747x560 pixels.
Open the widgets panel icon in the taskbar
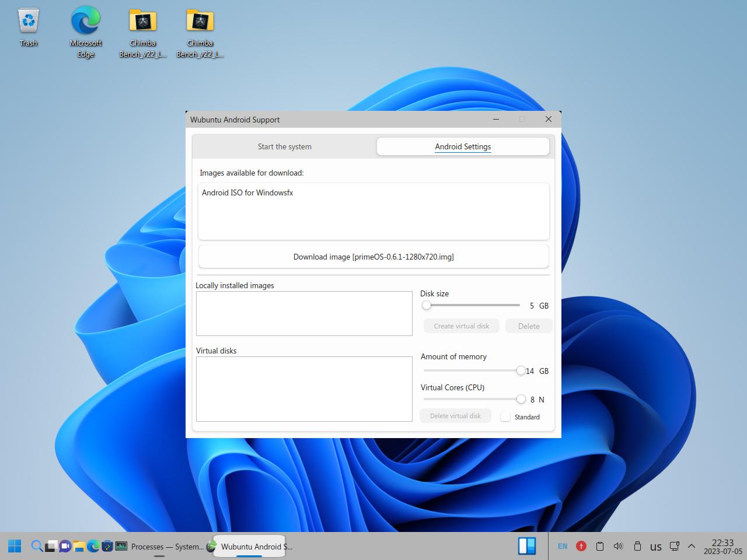pyautogui.click(x=527, y=546)
